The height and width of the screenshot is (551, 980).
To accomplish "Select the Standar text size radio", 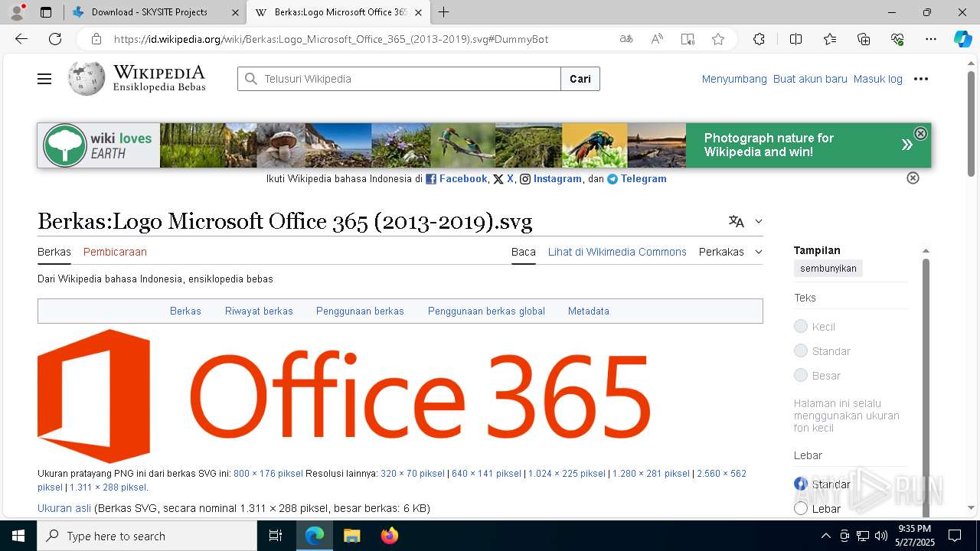I will pos(801,351).
